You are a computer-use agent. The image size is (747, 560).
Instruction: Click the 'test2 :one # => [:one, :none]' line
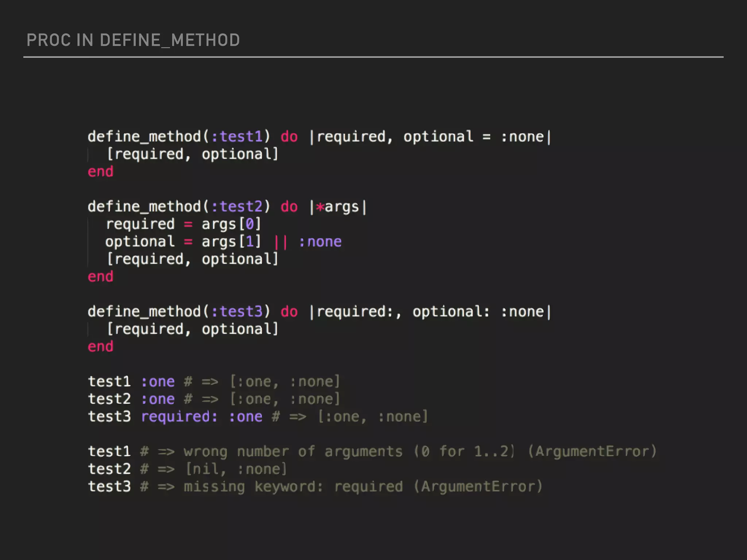click(214, 399)
